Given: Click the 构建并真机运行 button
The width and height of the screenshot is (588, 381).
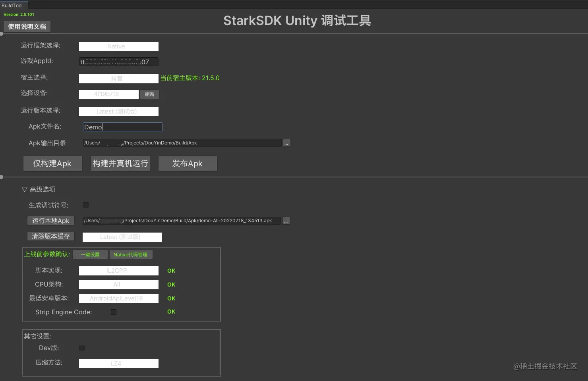Looking at the screenshot, I should coord(120,164).
